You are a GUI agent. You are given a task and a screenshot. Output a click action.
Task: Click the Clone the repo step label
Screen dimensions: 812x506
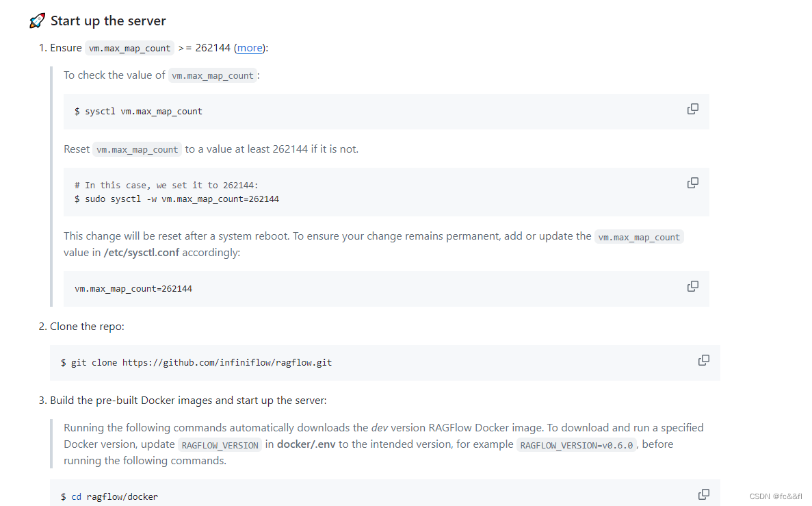point(86,326)
